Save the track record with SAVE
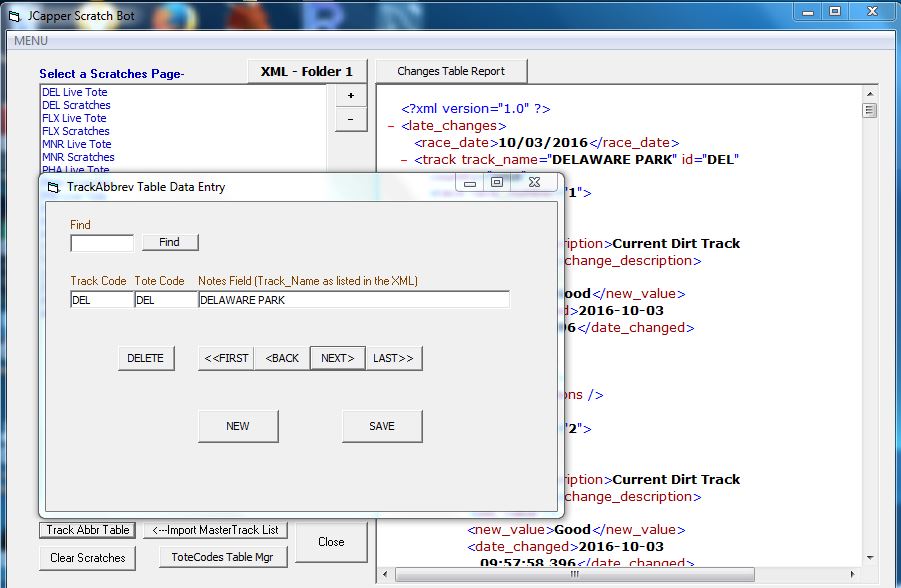This screenshot has height=588, width=901. (381, 426)
